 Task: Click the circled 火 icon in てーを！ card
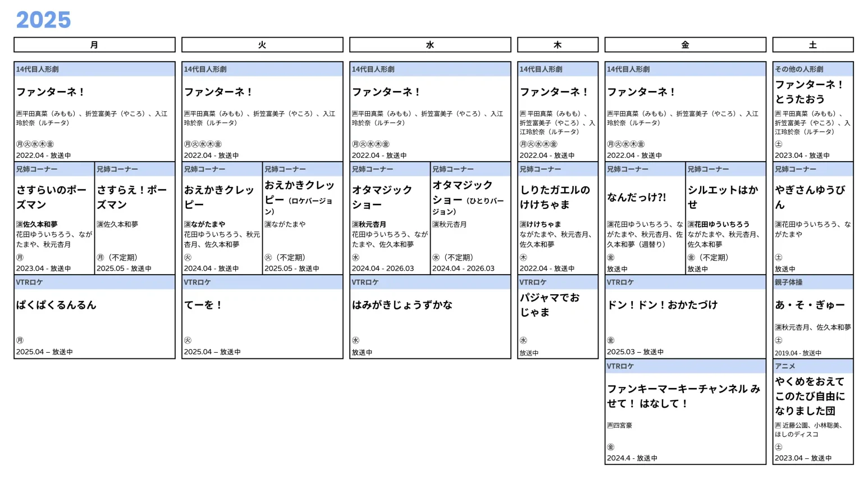click(188, 340)
